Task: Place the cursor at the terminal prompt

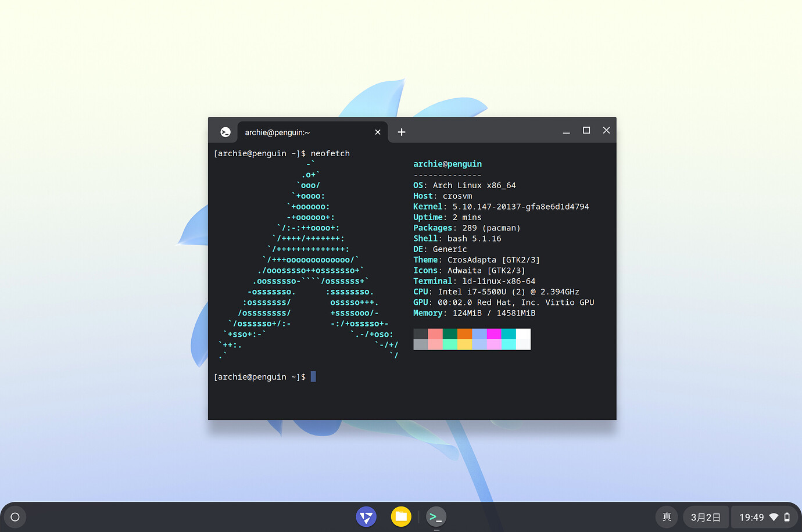Action: 313,376
